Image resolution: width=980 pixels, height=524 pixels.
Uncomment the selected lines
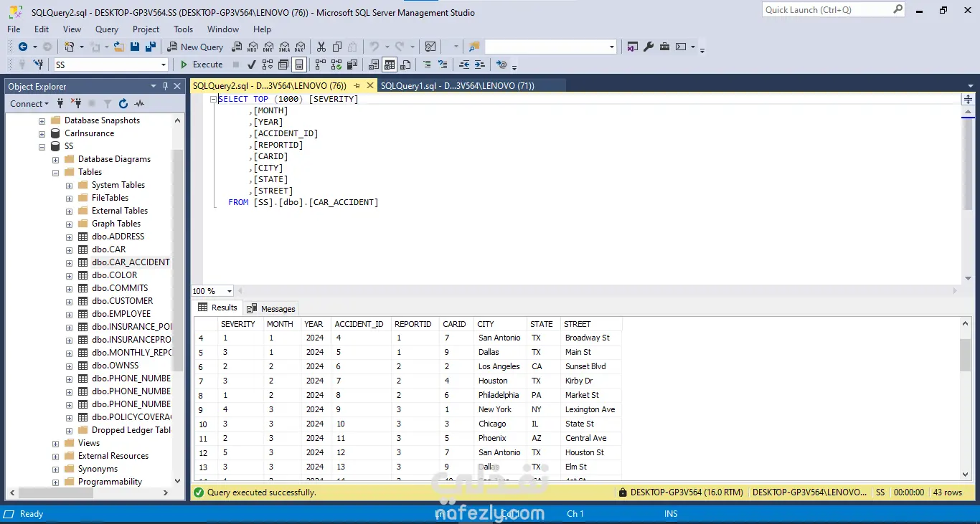click(443, 65)
